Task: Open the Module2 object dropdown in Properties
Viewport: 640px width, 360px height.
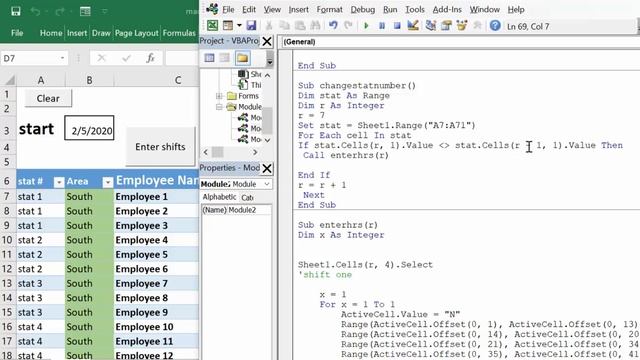Action: (x=267, y=184)
